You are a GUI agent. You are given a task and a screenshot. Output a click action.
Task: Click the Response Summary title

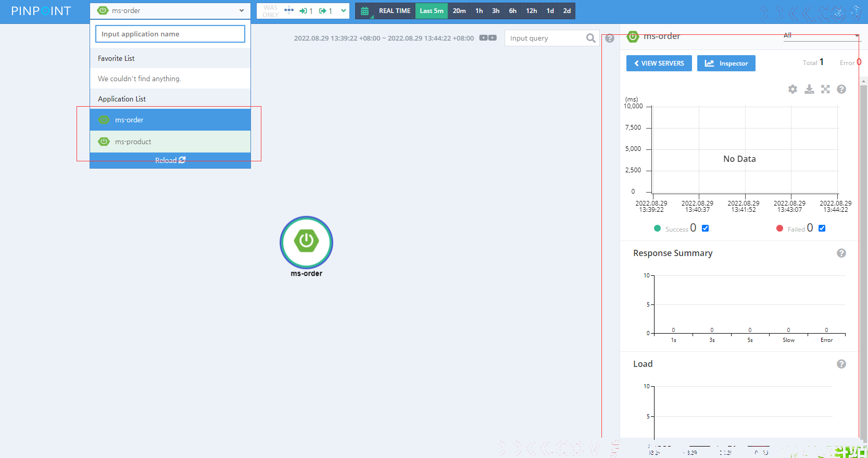coord(673,253)
